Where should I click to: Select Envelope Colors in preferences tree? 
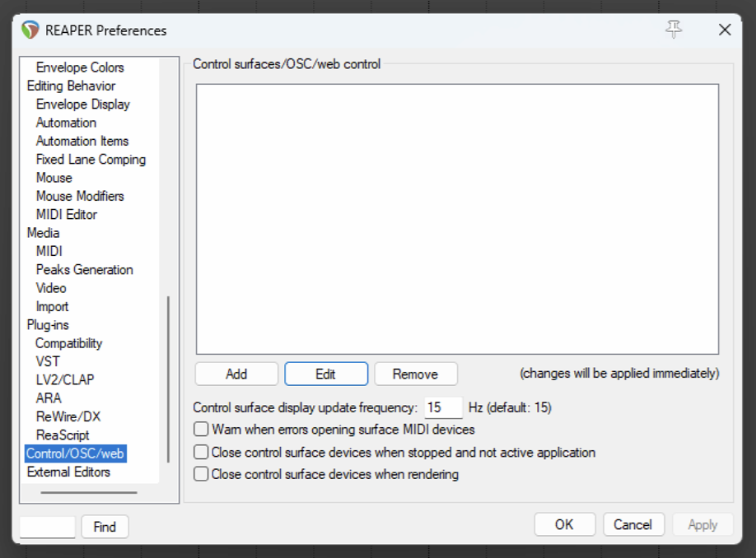click(x=80, y=67)
